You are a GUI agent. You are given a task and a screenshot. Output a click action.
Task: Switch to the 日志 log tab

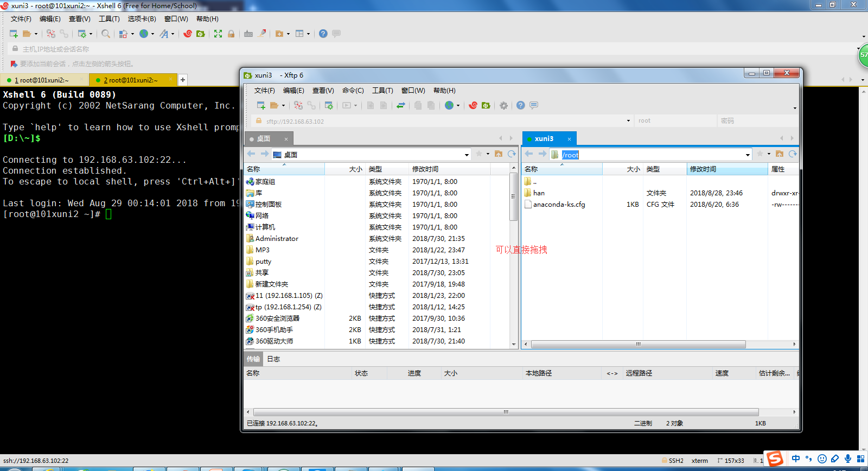pos(273,359)
